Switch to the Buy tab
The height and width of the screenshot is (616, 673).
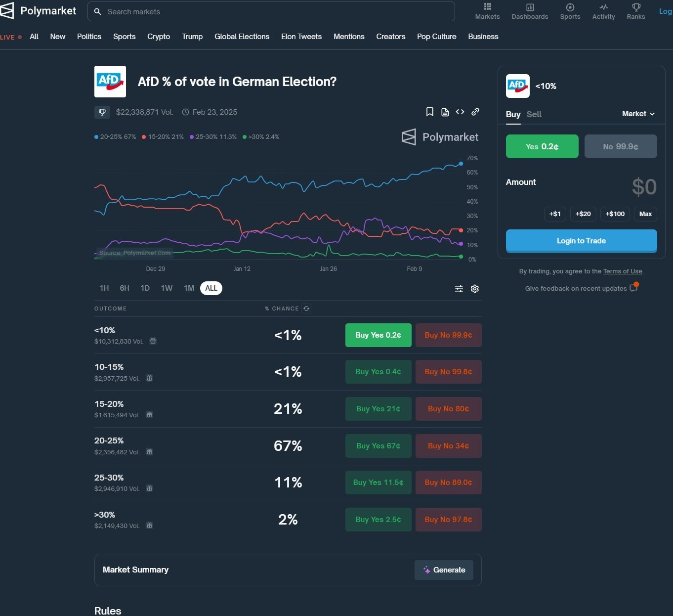pyautogui.click(x=513, y=114)
